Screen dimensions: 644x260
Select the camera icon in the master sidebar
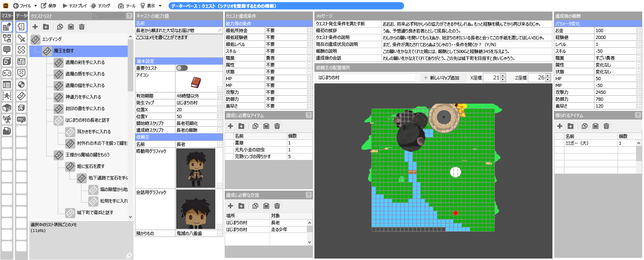(7, 119)
